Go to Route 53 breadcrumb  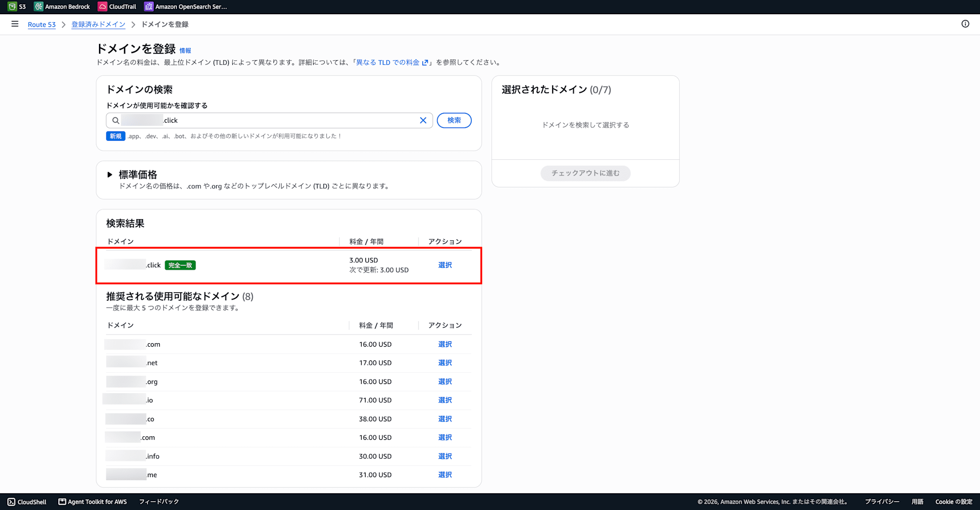(42, 25)
